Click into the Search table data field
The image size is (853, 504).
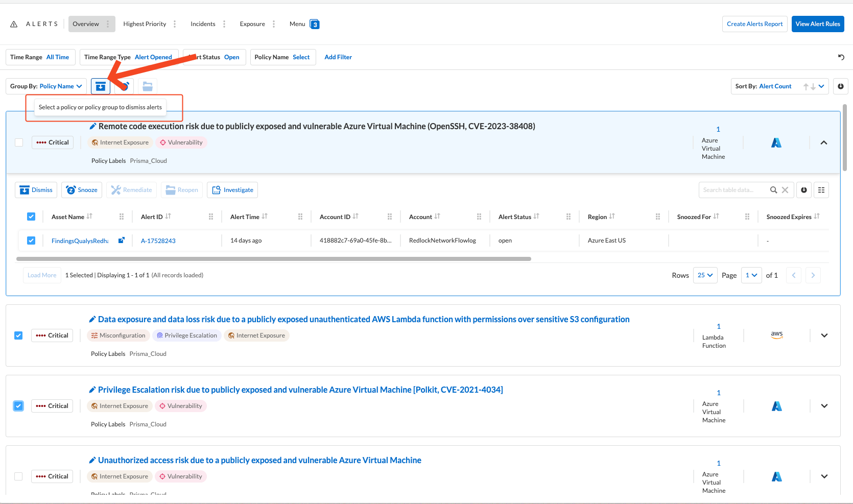click(x=733, y=190)
